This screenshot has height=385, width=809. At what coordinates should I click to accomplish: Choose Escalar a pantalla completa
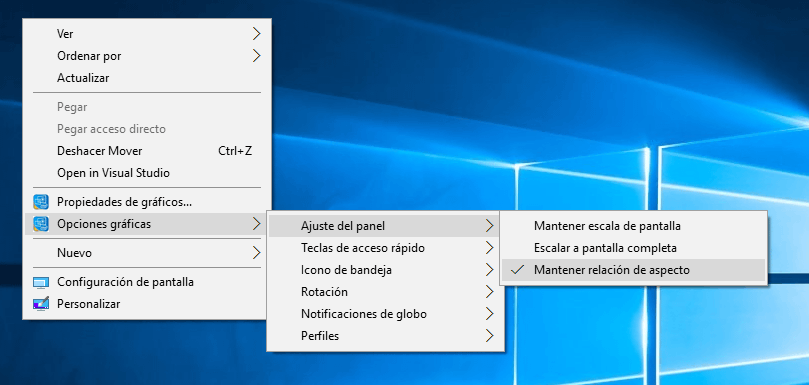[634, 248]
